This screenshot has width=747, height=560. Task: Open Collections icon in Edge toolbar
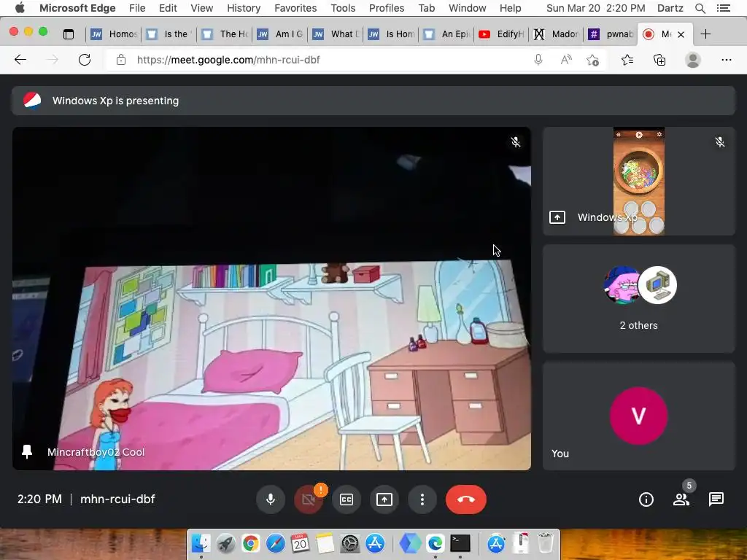point(659,60)
